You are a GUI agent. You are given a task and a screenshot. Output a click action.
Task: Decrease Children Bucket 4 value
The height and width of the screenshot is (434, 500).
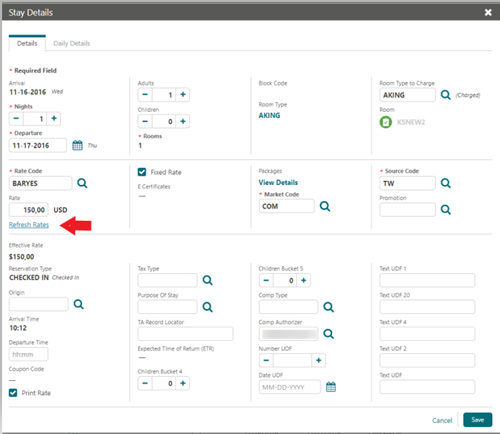click(x=145, y=383)
